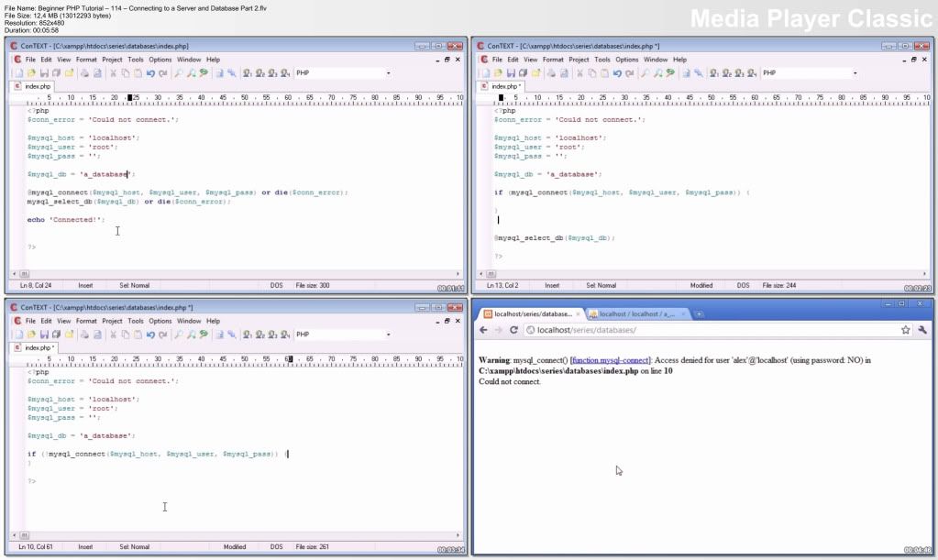This screenshot has height=560, width=938.
Task: Click Open file icon in Ln 8 ConTEXT window
Action: click(31, 73)
